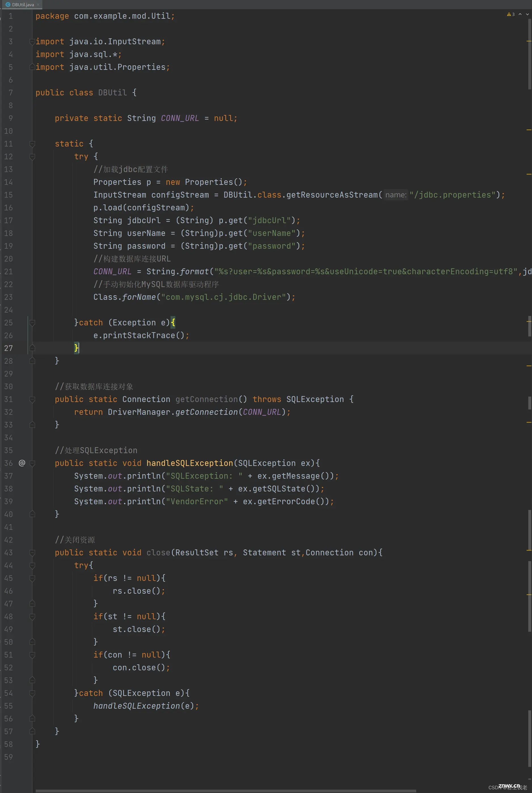Click 'p.load(configStream);' statement

(x=144, y=208)
